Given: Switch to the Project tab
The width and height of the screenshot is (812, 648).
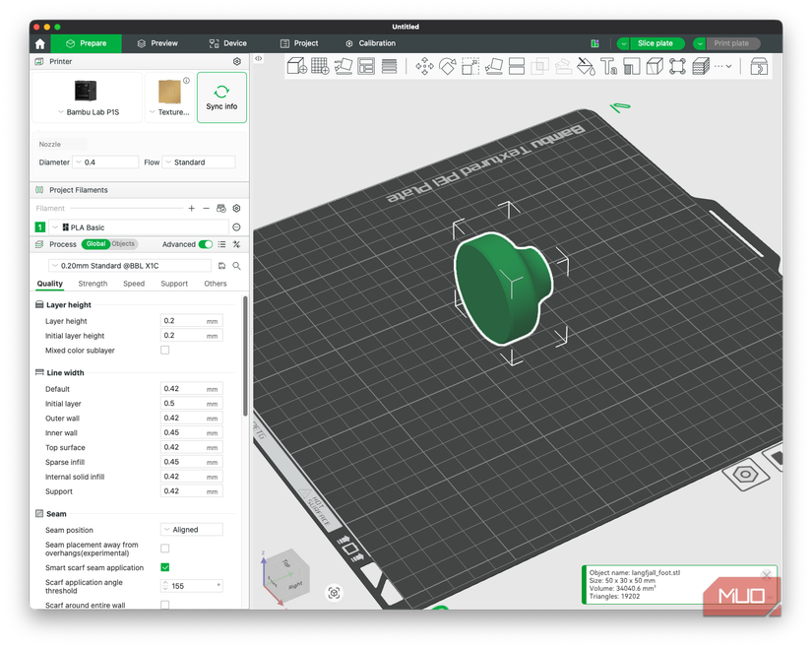Looking at the screenshot, I should (299, 43).
